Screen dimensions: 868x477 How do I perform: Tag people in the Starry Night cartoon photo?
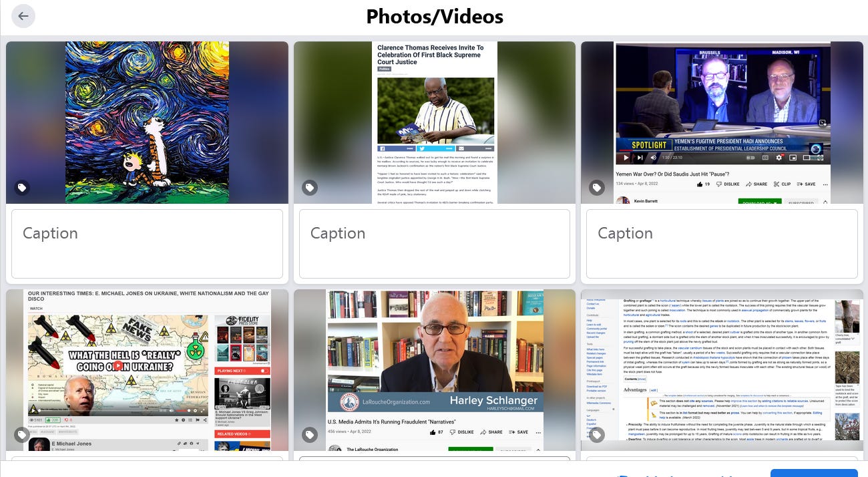click(x=22, y=188)
